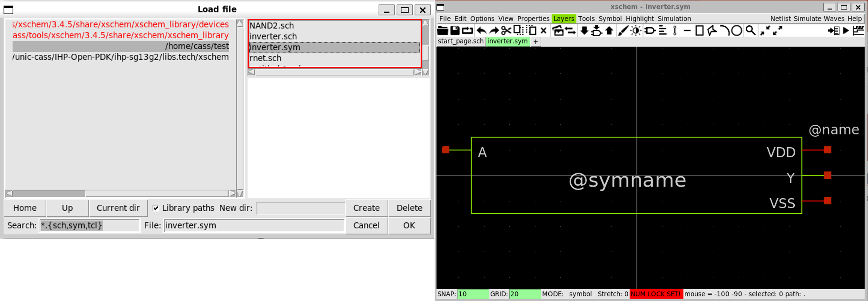The image size is (868, 301).
Task: Toggle the Library paths checkbox
Action: tap(156, 208)
